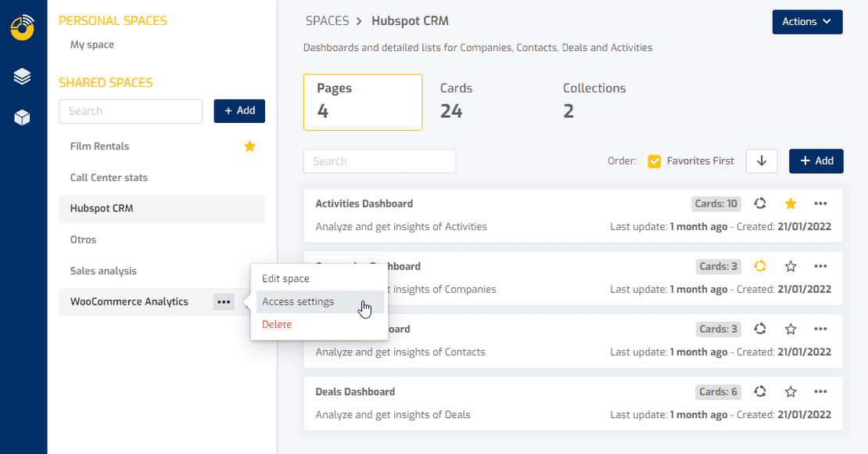
Task: Switch to the Pages tab
Action: [363, 102]
